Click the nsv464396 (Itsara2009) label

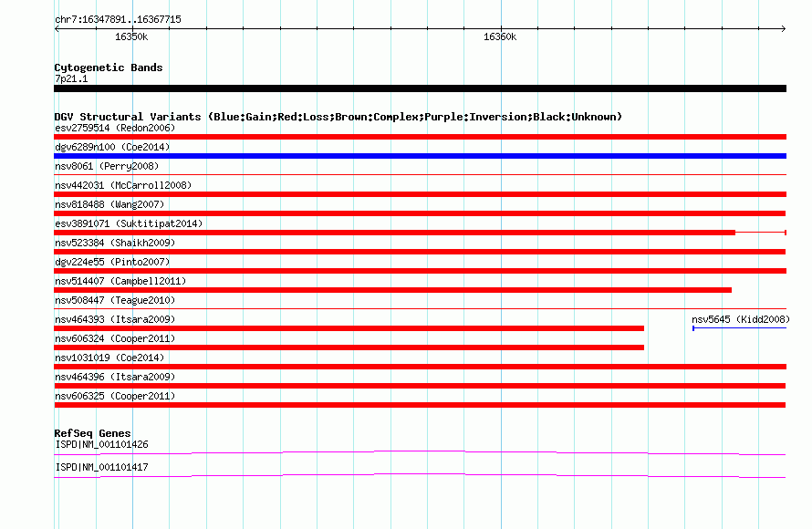click(x=115, y=377)
